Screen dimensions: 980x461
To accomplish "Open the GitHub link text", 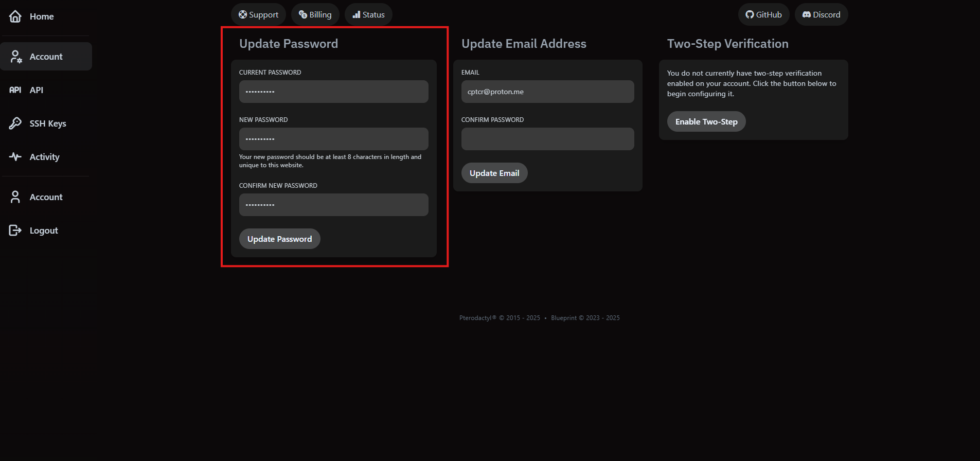I will 769,15.
